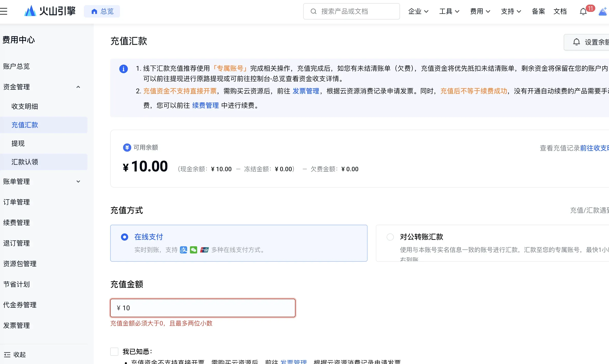This screenshot has width=609, height=364.
Task: Open the 支持 dropdown menu
Action: point(511,11)
